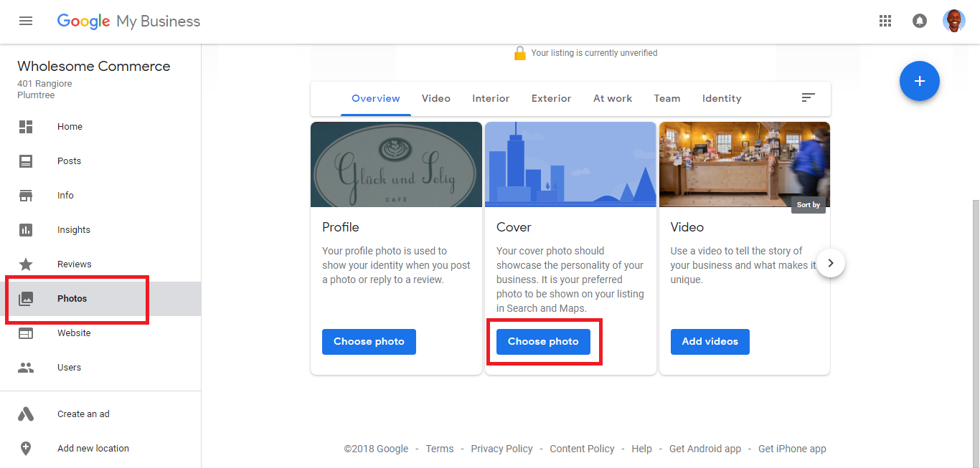Select Photos in the sidebar
The height and width of the screenshot is (468, 980).
click(100, 299)
